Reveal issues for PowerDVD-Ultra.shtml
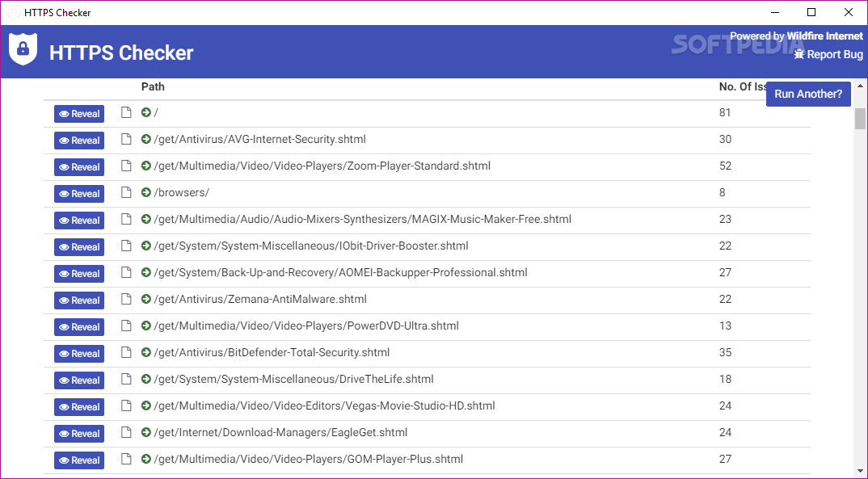868x479 pixels. (x=79, y=327)
